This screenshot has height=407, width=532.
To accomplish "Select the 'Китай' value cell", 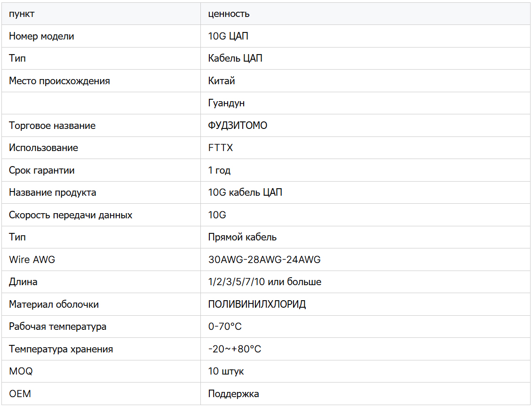I will [x=222, y=81].
